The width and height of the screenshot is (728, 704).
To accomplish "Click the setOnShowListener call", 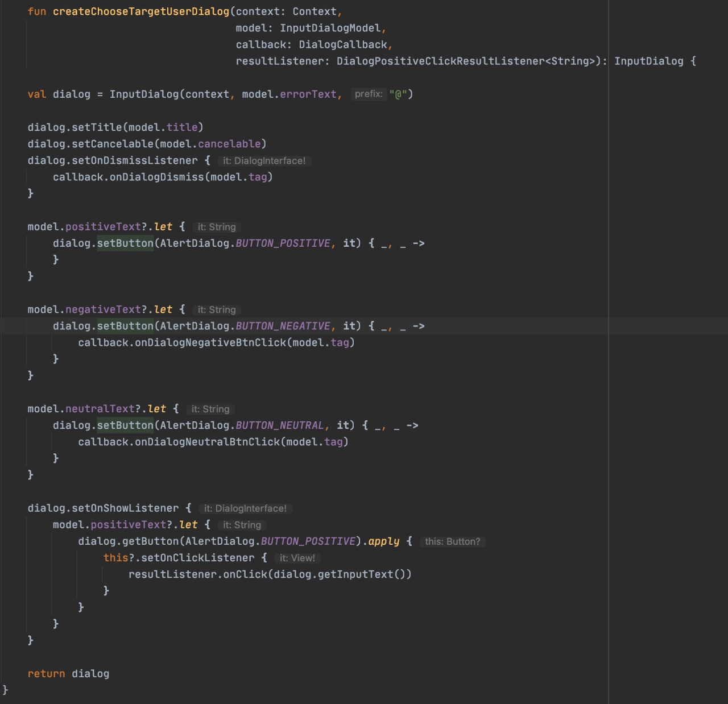I will 125,508.
